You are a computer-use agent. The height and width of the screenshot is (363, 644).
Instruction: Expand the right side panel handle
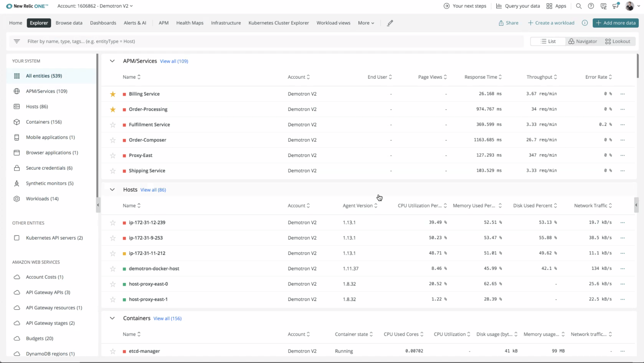coord(636,205)
